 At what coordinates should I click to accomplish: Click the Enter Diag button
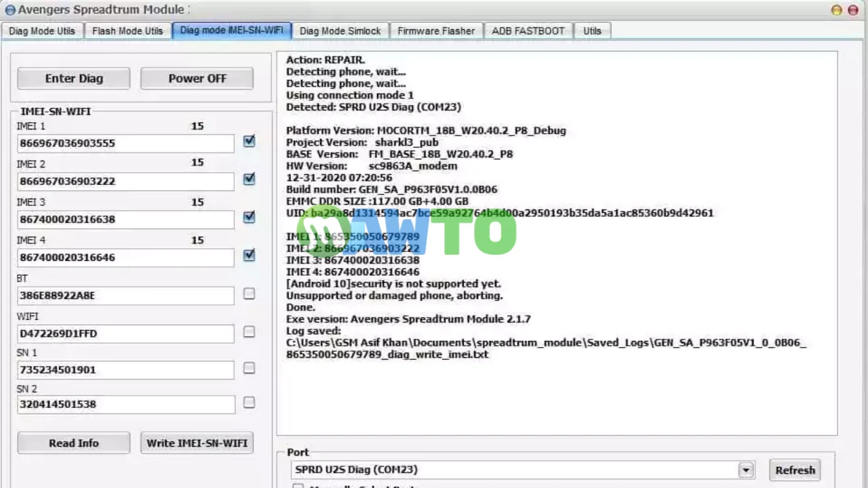coord(74,79)
